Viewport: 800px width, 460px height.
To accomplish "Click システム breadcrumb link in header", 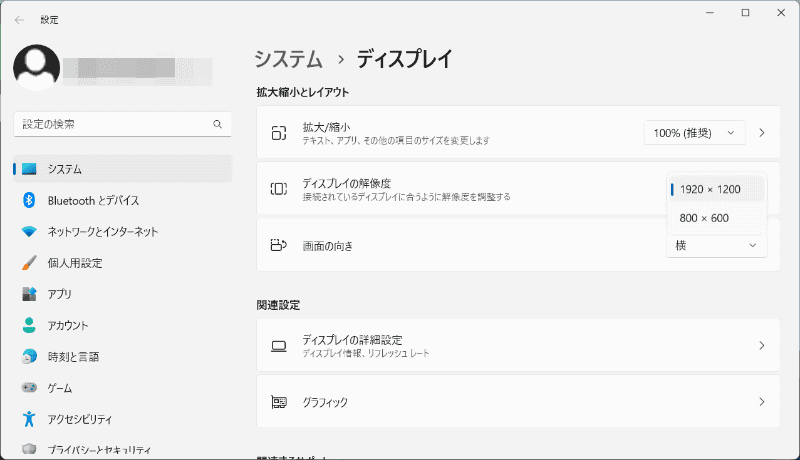I will tap(289, 59).
